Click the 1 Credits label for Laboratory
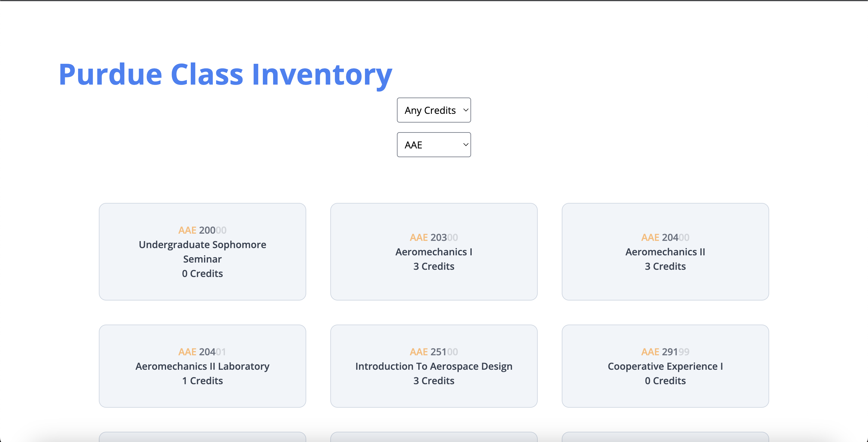868x442 pixels. (202, 381)
